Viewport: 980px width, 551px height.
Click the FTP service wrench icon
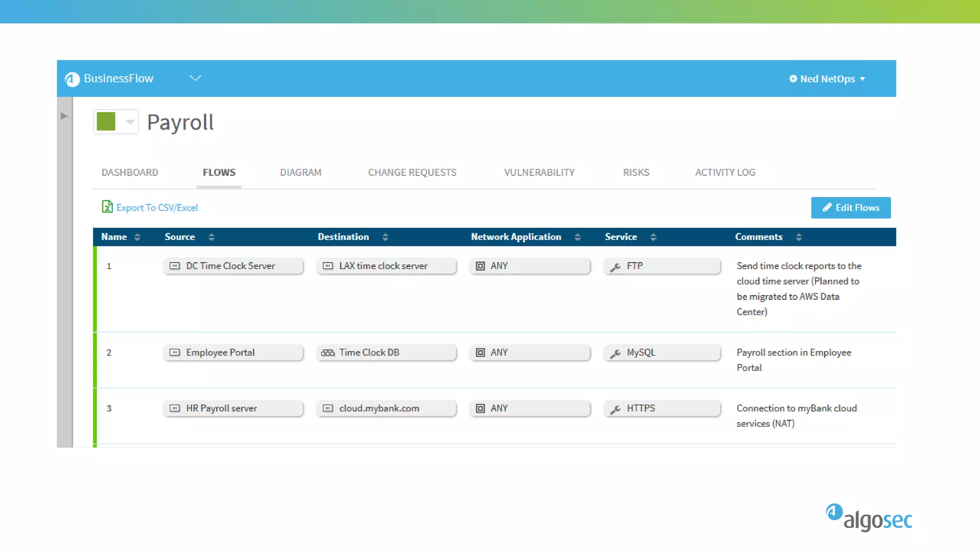(x=615, y=267)
